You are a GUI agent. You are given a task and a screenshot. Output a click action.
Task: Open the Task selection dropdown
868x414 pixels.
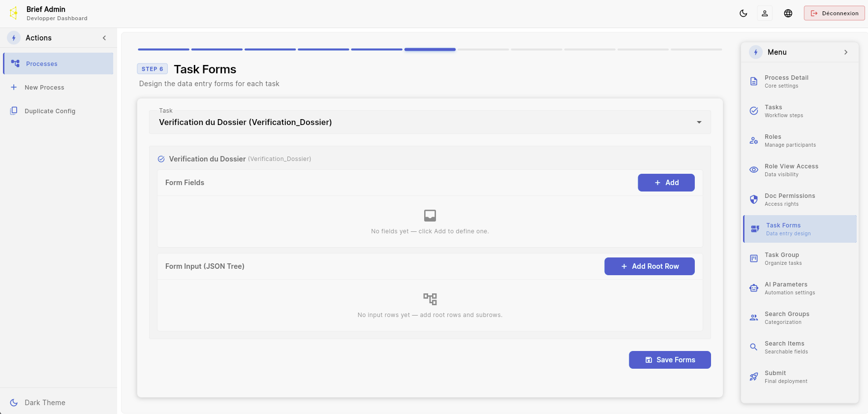coord(430,122)
